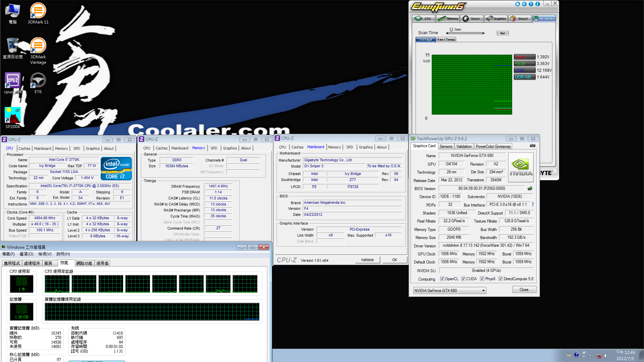644x362 pixels.
Task: Switch to the EasyTune6 CPU tab
Action: click(423, 18)
